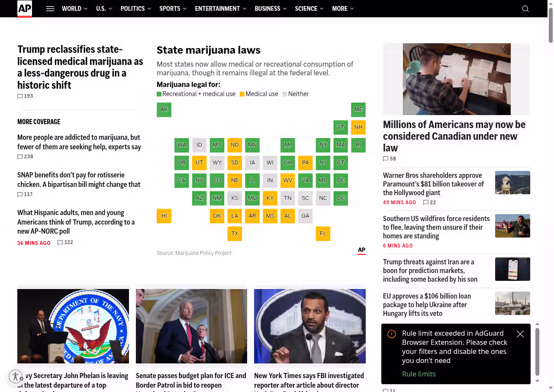Click the Texas tile on the map

[x=235, y=234]
